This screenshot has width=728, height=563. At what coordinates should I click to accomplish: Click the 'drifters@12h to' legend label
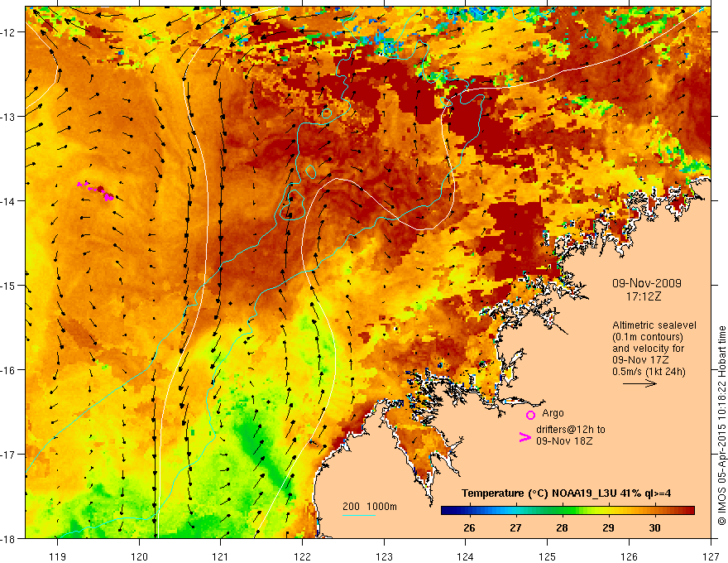[571, 430]
